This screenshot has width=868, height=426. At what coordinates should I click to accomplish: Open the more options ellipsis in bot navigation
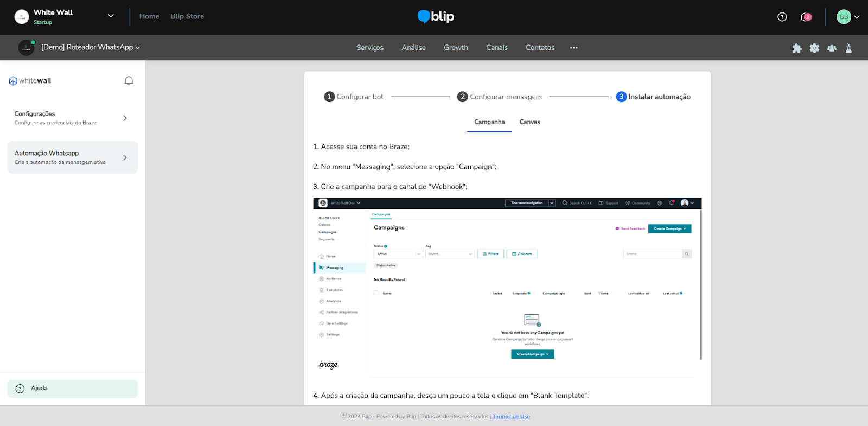tap(573, 48)
